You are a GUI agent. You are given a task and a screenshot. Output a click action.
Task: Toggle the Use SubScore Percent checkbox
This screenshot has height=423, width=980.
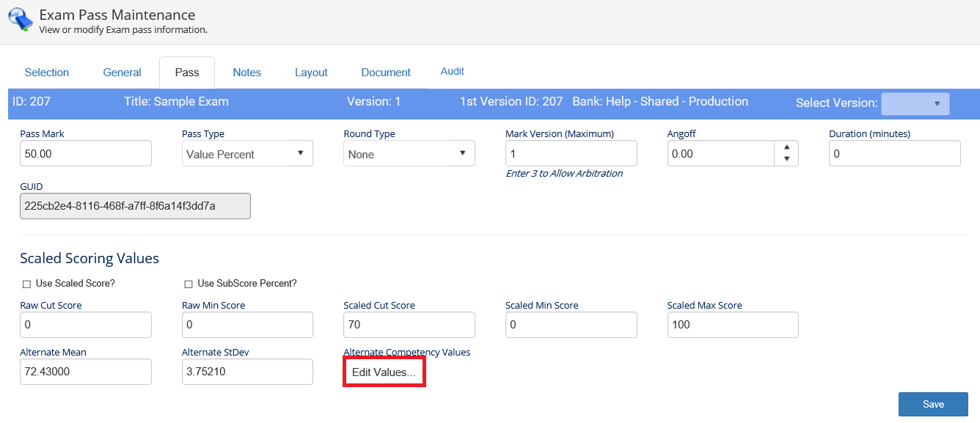[x=189, y=284]
